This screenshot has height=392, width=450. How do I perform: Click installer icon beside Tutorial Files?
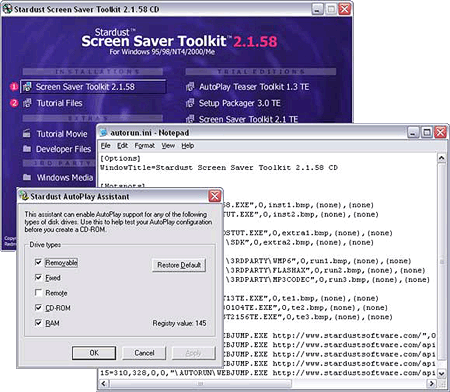click(27, 103)
